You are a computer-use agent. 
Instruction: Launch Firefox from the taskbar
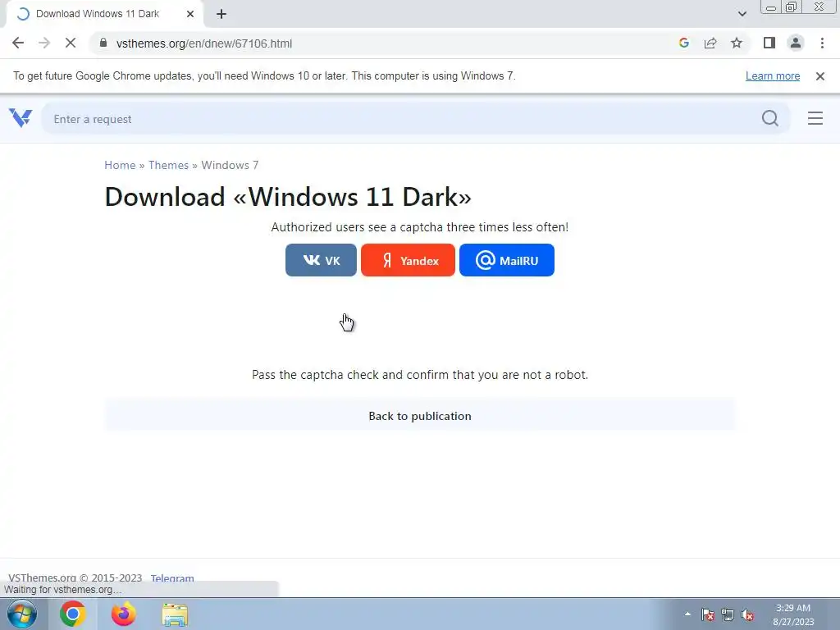click(x=123, y=614)
